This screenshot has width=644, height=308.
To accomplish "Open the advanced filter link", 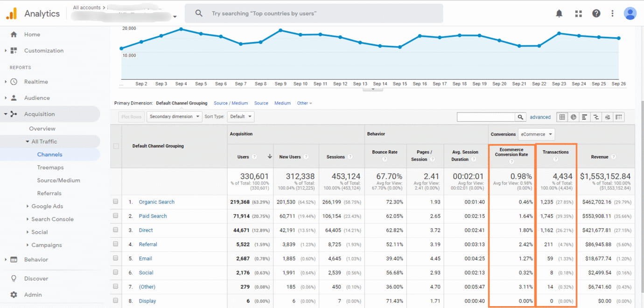I will pos(540,117).
